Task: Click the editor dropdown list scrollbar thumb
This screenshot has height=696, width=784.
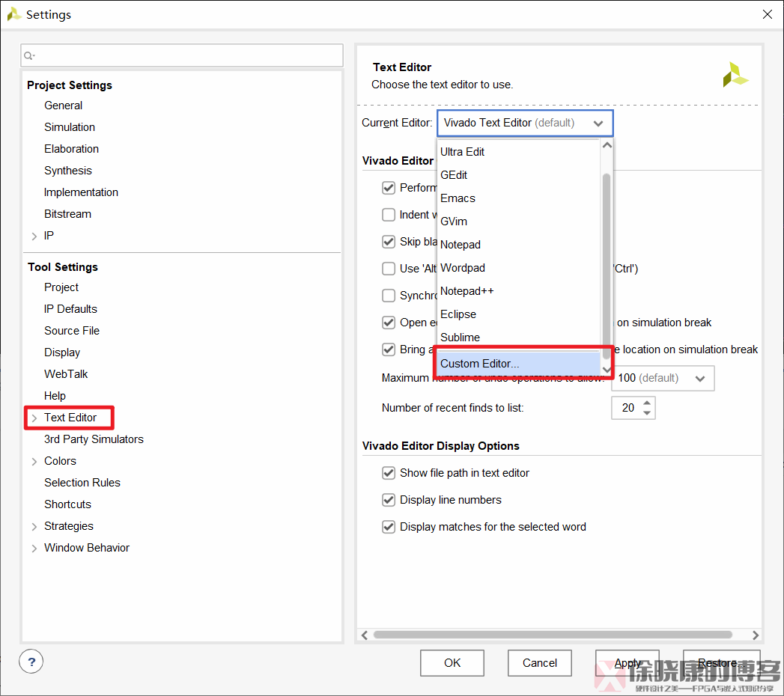Action: click(x=607, y=266)
